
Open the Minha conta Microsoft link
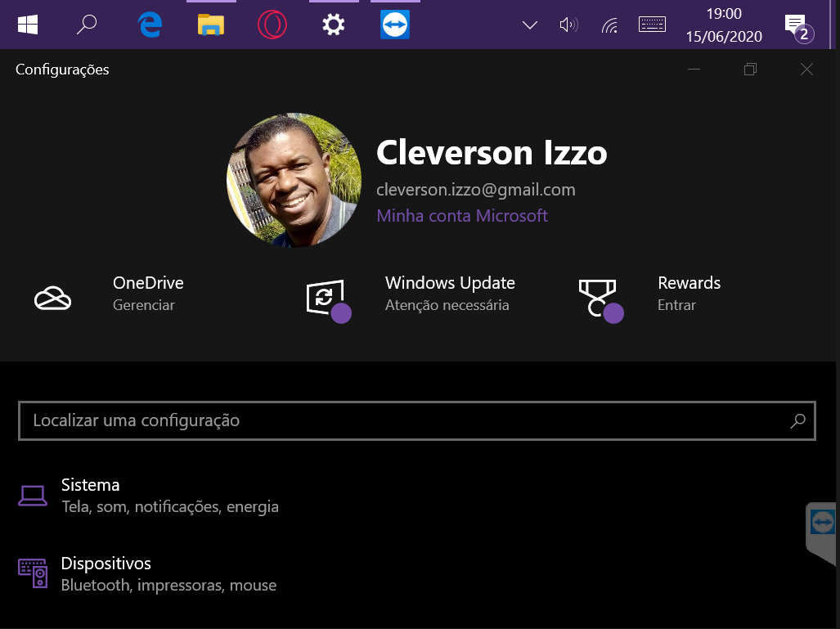(462, 216)
